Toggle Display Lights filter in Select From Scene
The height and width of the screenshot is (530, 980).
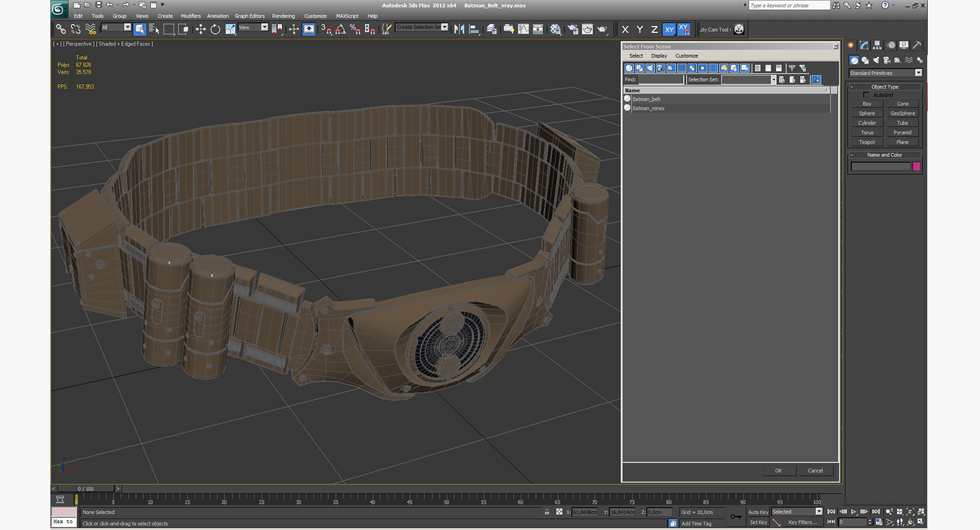tap(650, 68)
